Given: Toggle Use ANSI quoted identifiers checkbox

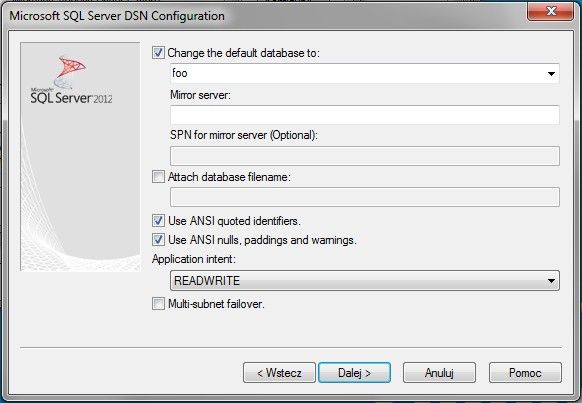Looking at the screenshot, I should [x=158, y=221].
